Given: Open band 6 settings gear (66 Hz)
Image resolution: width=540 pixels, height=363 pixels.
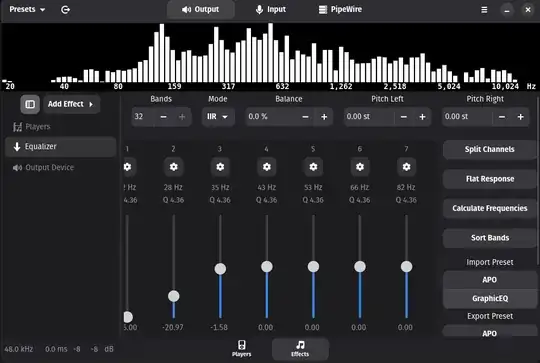Looking at the screenshot, I should tap(360, 167).
